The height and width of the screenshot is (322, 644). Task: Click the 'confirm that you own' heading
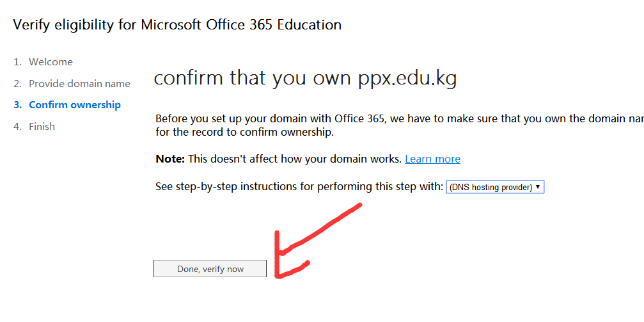252,78
